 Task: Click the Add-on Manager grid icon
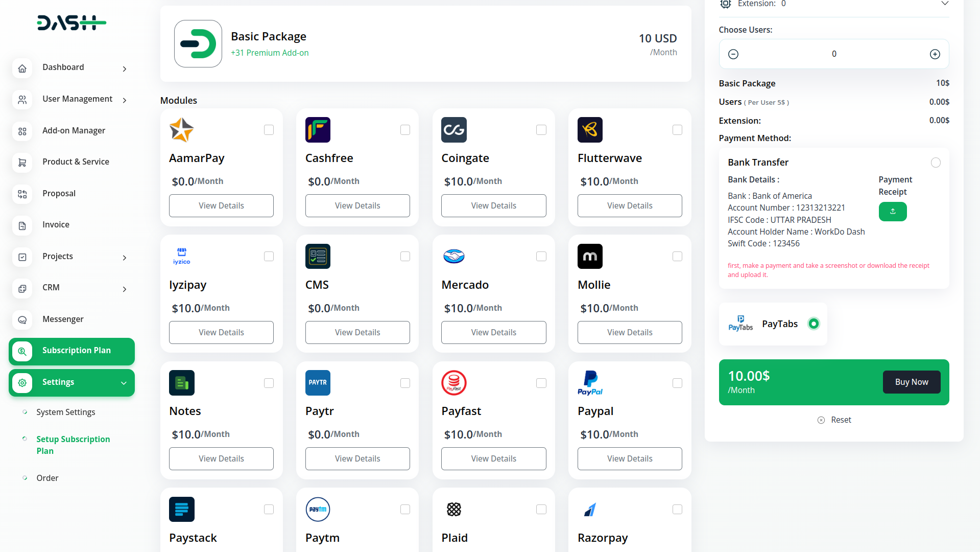(x=22, y=131)
